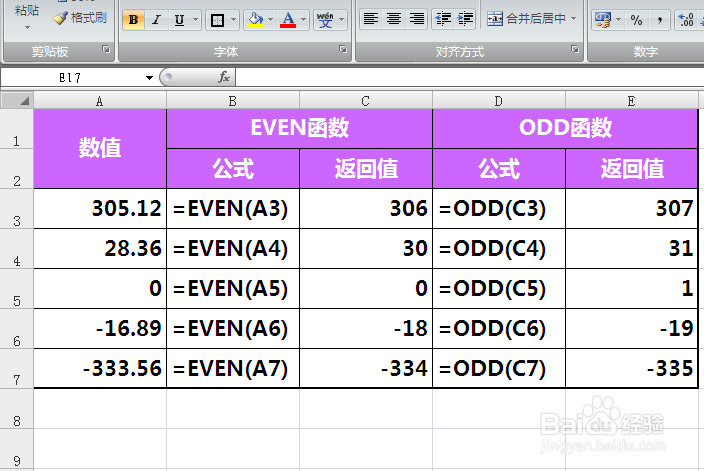Select cell showing 306
The image size is (704, 471).
coord(365,208)
